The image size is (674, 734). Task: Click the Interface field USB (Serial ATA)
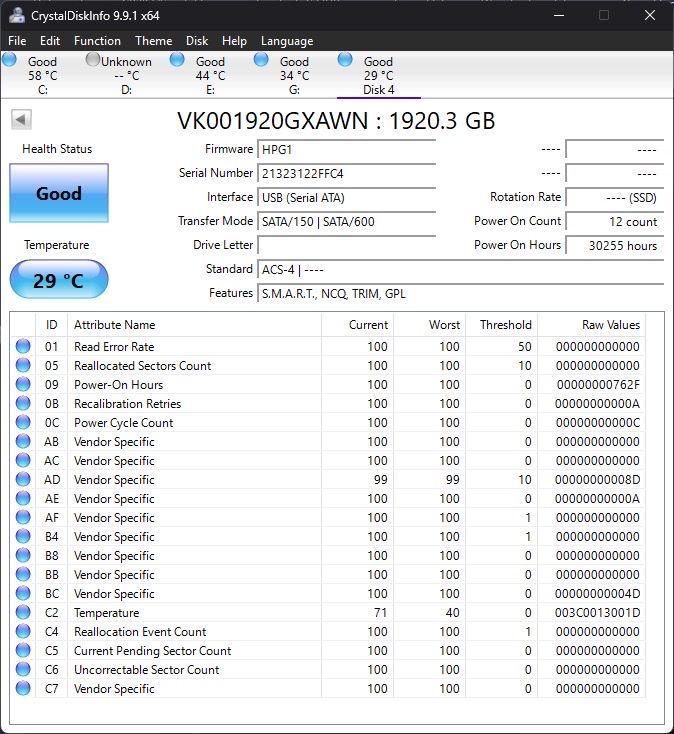click(x=346, y=198)
